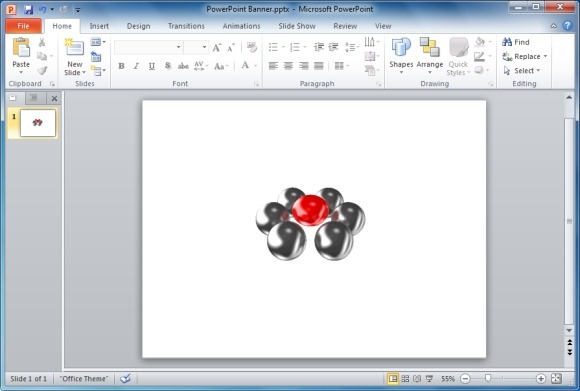Toggle Bold formatting
580x391 pixels.
pos(121,66)
